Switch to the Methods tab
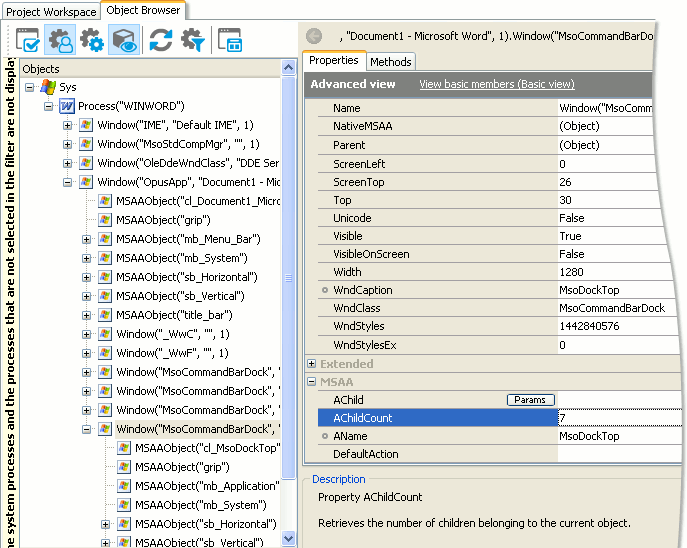Screen dimensions: 687x548 [x=390, y=62]
